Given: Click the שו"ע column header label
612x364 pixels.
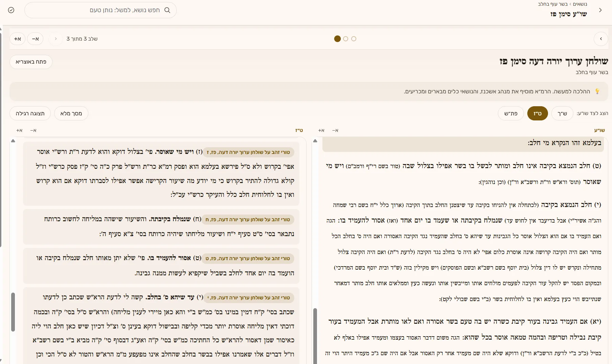Looking at the screenshot, I should pos(599,130).
